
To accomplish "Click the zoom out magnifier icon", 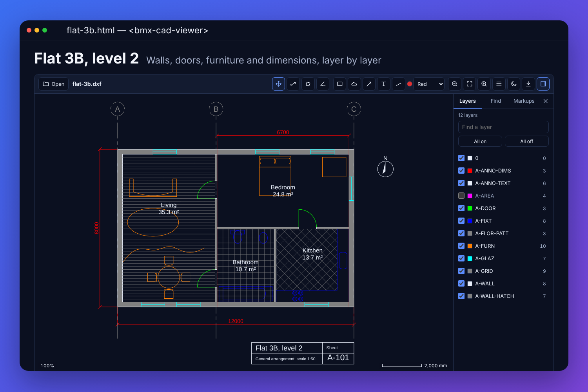I will coord(454,84).
